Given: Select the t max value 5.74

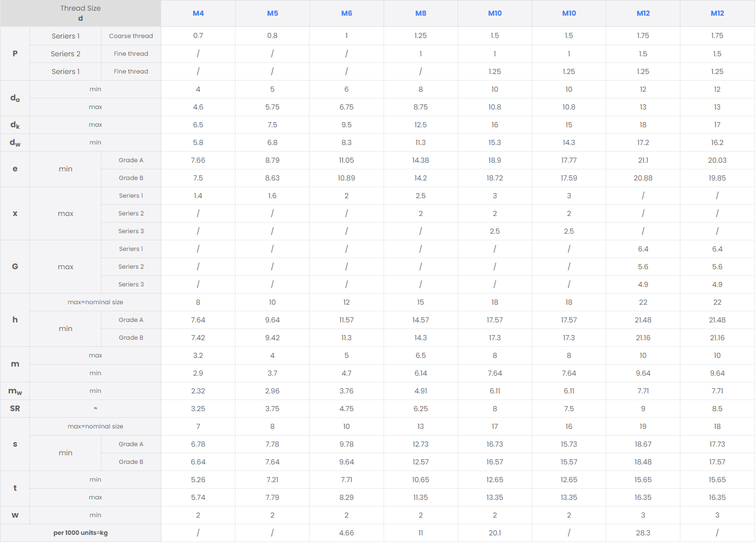Looking at the screenshot, I should click(x=198, y=497).
